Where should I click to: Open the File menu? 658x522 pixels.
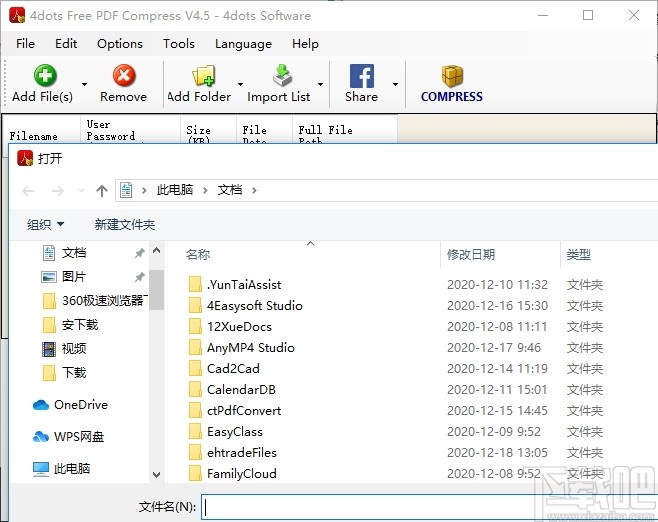25,44
